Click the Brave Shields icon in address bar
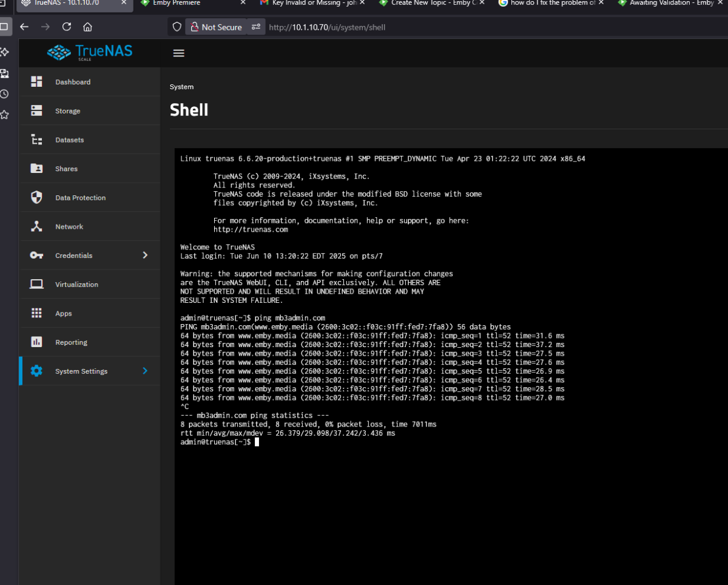The width and height of the screenshot is (728, 585). point(177,27)
